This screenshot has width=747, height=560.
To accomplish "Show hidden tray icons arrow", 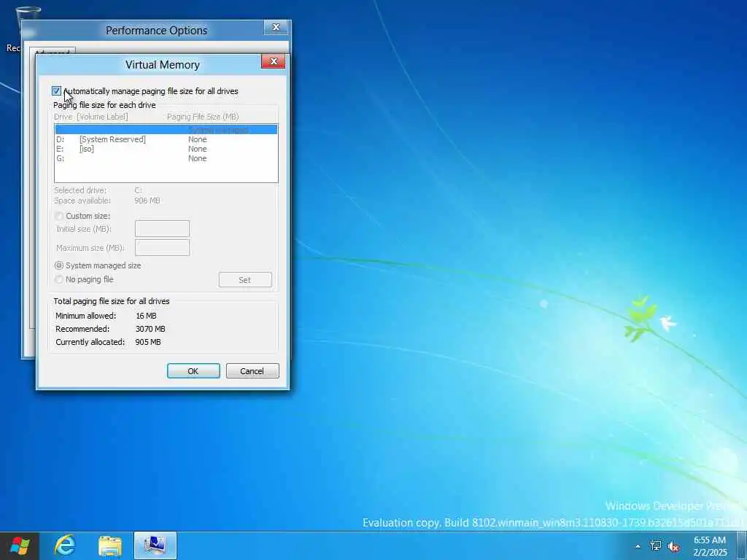I will pos(638,546).
